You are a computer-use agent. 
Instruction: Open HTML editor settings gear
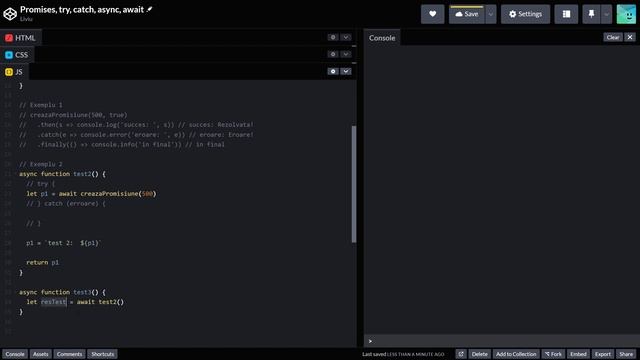333,37
